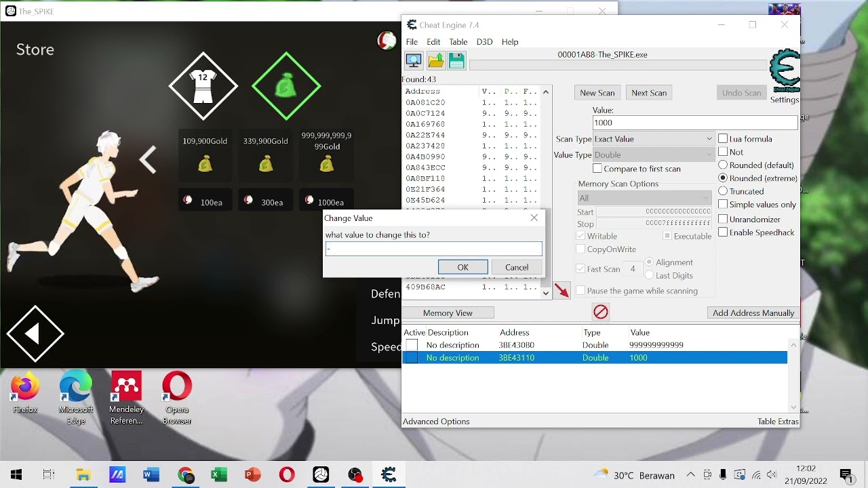Open the memory region All dropdown

point(644,198)
